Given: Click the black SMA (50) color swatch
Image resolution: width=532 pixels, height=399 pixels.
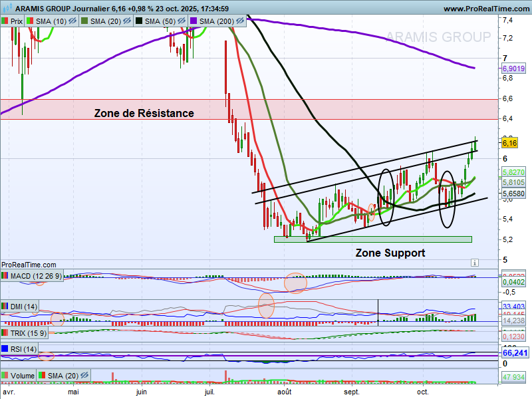Looking at the screenshot, I should click(139, 21).
